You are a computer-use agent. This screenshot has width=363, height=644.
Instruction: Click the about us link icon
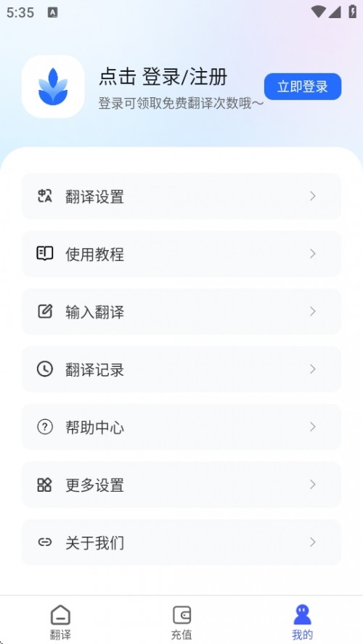(x=44, y=542)
